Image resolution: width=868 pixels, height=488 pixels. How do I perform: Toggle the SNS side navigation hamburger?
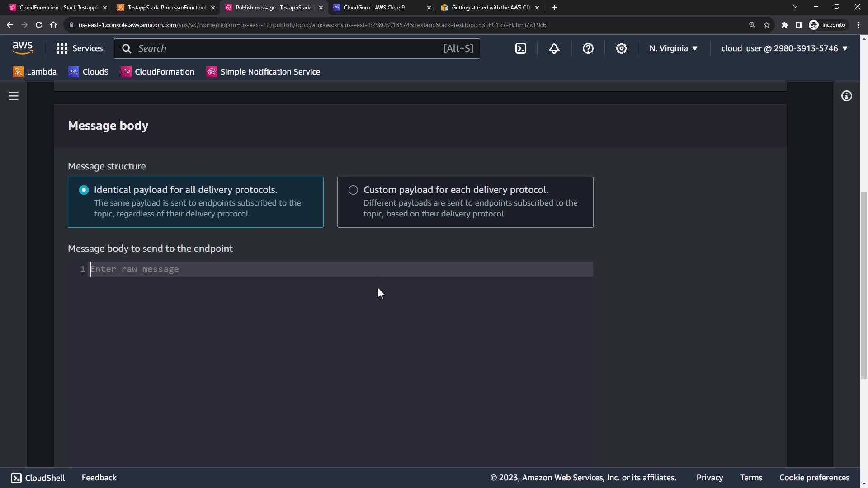14,96
